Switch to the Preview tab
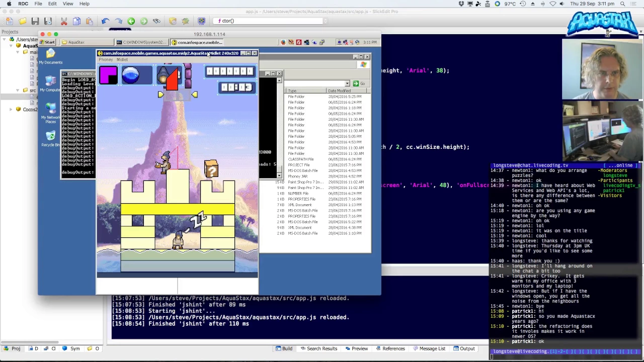 click(x=356, y=348)
